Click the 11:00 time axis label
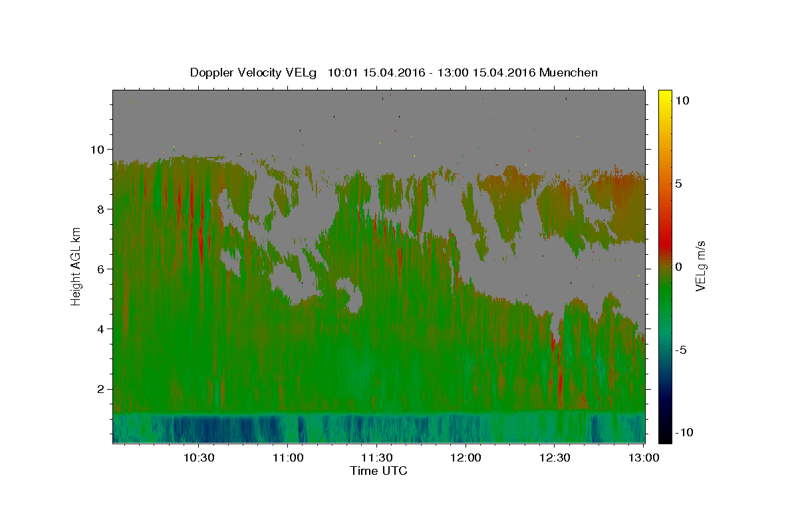Viewport: 798px width, 532px height. pyautogui.click(x=288, y=458)
